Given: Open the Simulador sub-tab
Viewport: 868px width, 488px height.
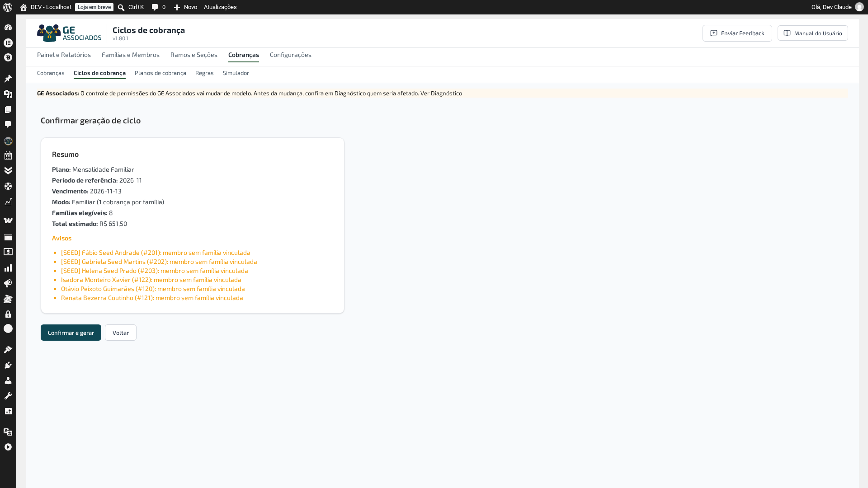Looking at the screenshot, I should (x=236, y=73).
